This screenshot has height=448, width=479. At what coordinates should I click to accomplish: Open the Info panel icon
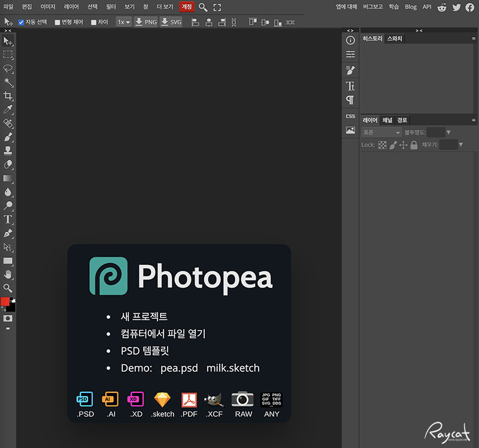350,40
